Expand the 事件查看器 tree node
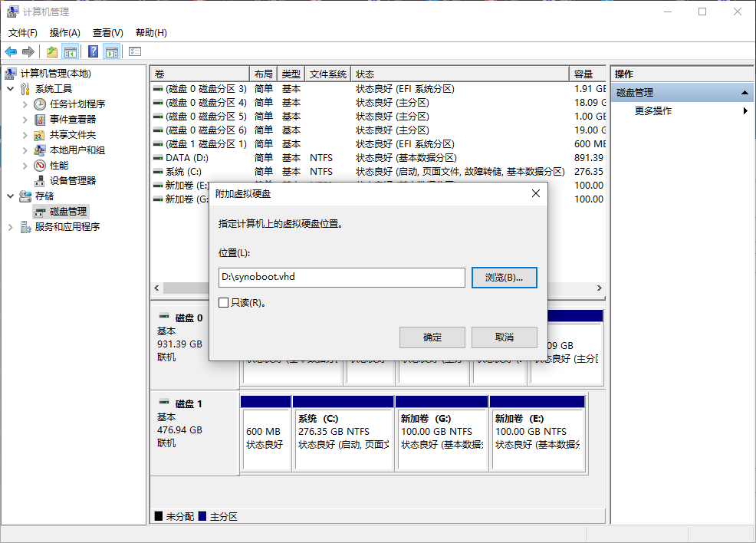 pyautogui.click(x=25, y=120)
